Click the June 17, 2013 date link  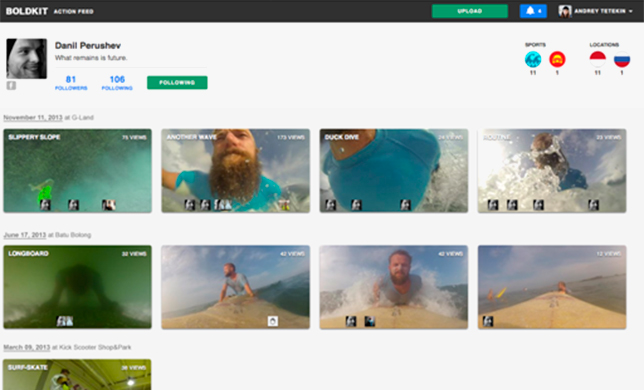point(25,235)
